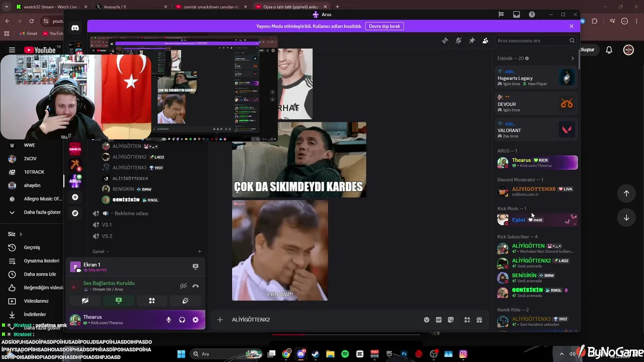Image resolution: width=644 pixels, height=362 pixels.
Task: Select member Thearus in member list
Action: (x=536, y=162)
